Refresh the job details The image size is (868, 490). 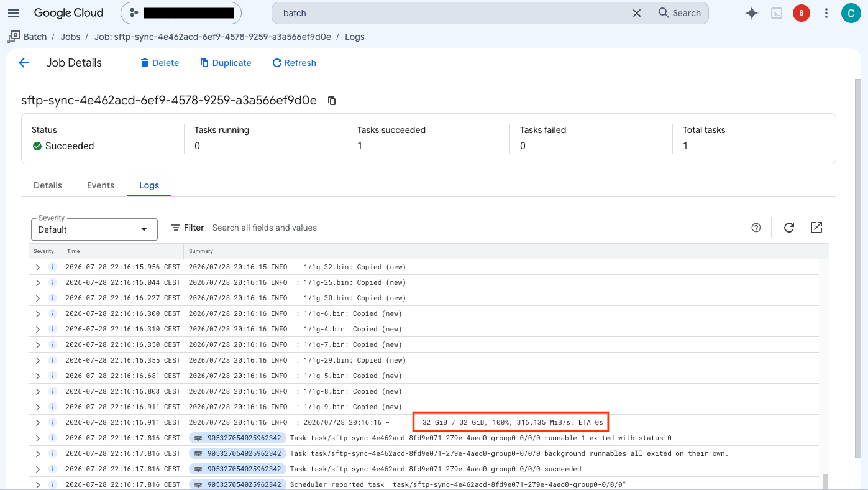pos(295,63)
